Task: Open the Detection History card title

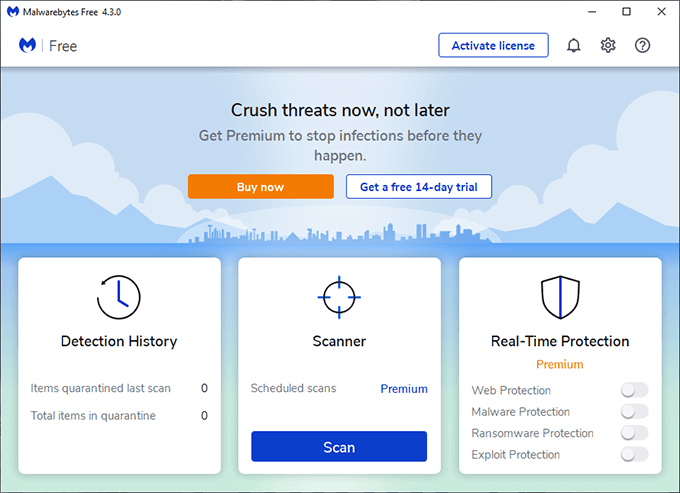Action: (x=119, y=341)
